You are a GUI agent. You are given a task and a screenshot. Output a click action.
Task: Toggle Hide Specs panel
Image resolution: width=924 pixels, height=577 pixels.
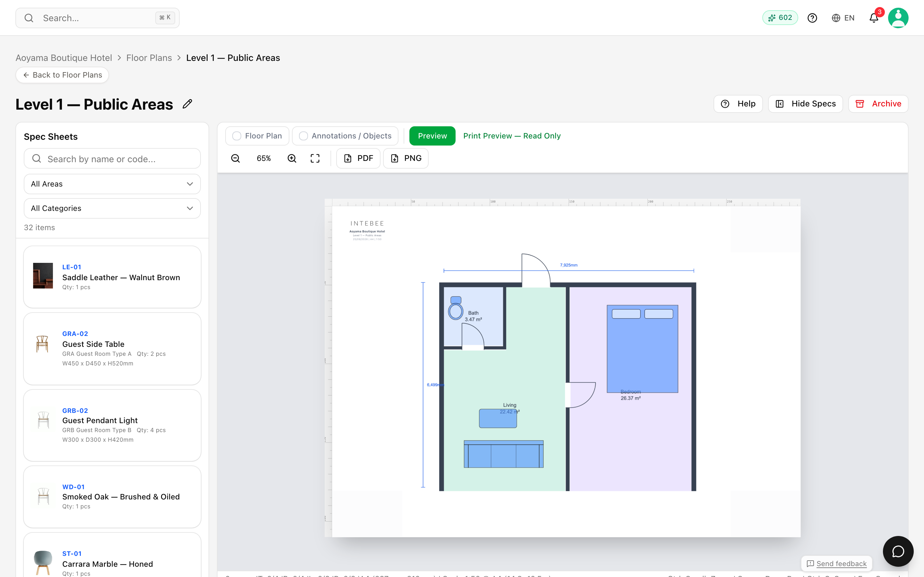[805, 104]
